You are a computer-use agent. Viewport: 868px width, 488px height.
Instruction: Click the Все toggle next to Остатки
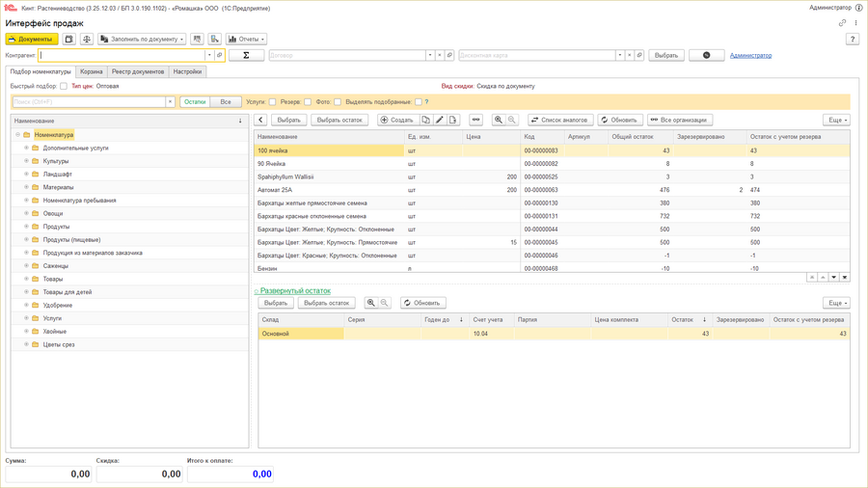pyautogui.click(x=226, y=102)
